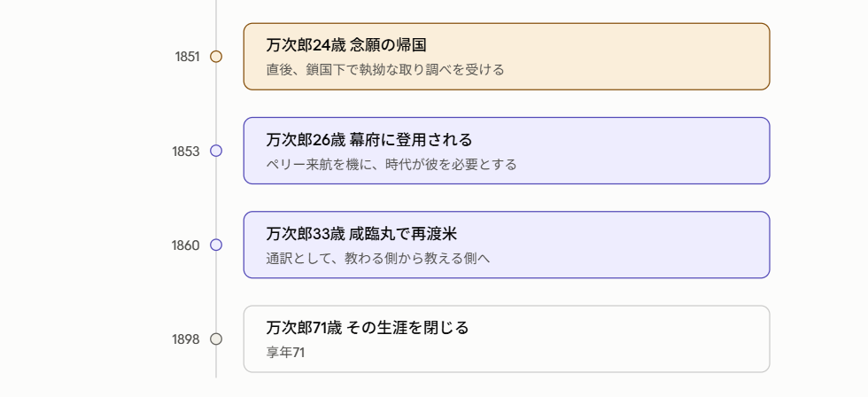Viewport: 868px width, 397px height.
Task: Click timeline line between 1860 and 1898 markers
Action: (x=216, y=292)
